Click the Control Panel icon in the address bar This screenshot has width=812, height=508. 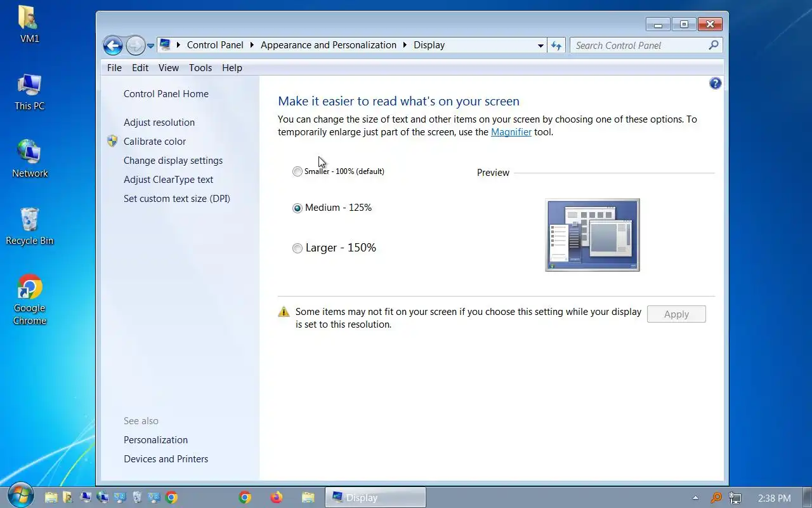165,44
